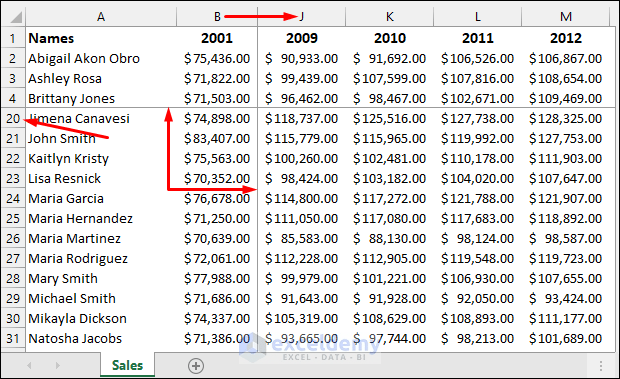
Task: Click value $98,587.00
Action: (565, 238)
